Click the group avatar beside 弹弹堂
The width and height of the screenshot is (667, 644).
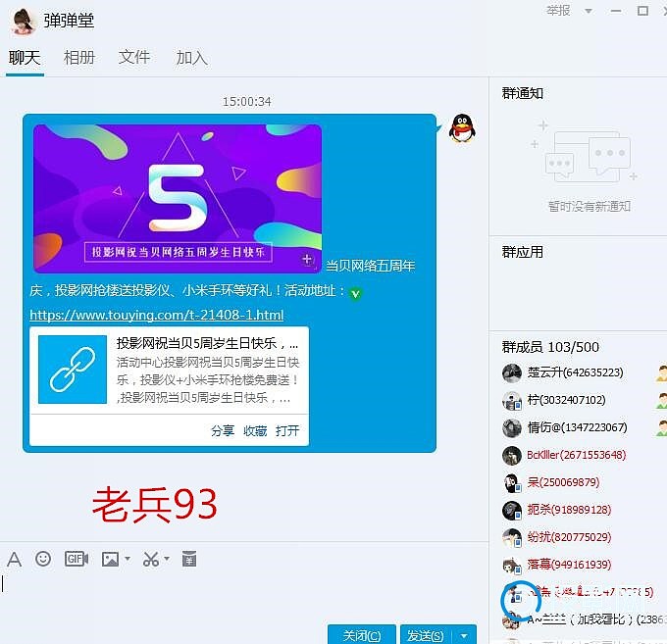[x=23, y=21]
